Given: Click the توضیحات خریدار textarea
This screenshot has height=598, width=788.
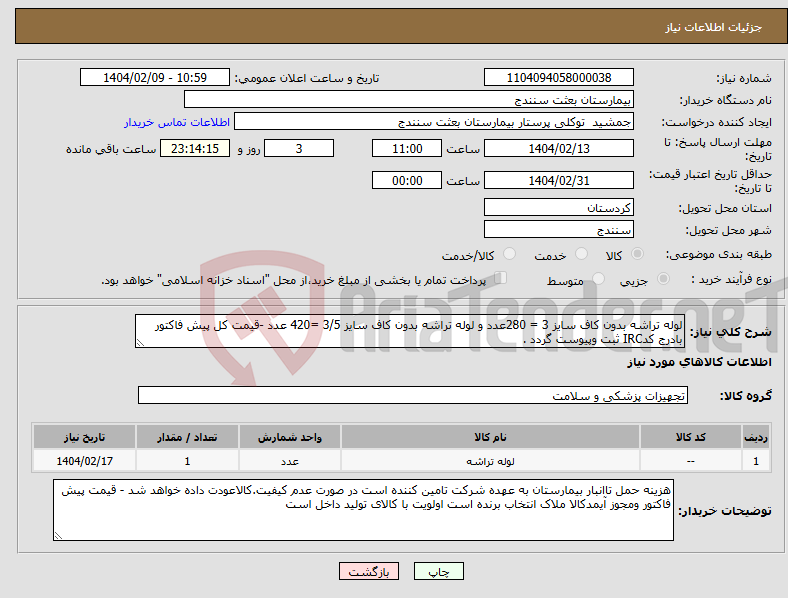Looking at the screenshot, I should coord(363,510).
